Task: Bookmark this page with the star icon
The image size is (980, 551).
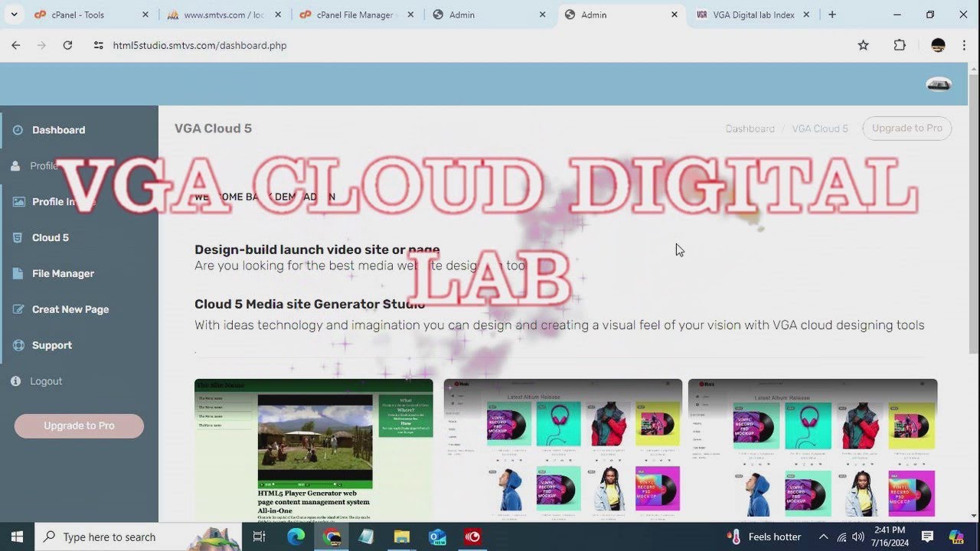Action: point(864,45)
